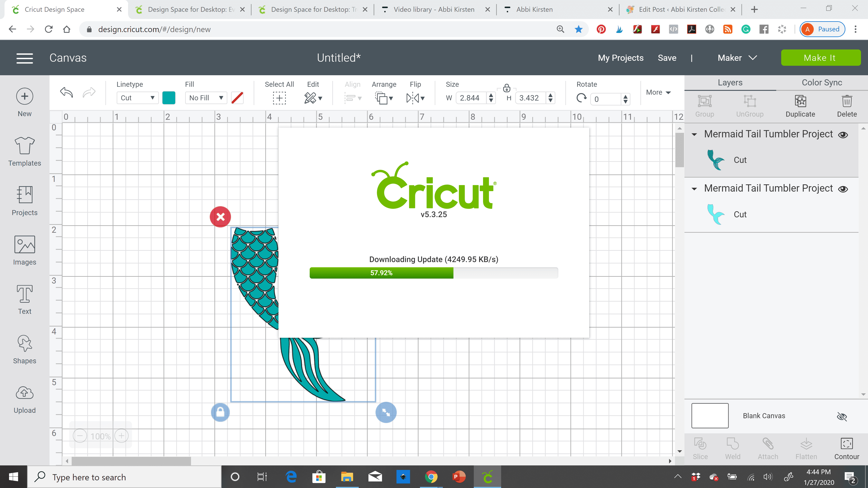Expand the Maker machine selector
The width and height of the screenshot is (868, 488).
pyautogui.click(x=737, y=58)
